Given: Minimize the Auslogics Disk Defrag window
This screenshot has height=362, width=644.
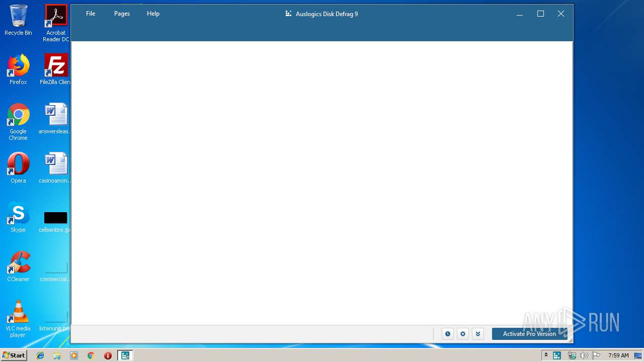Looking at the screenshot, I should (520, 14).
